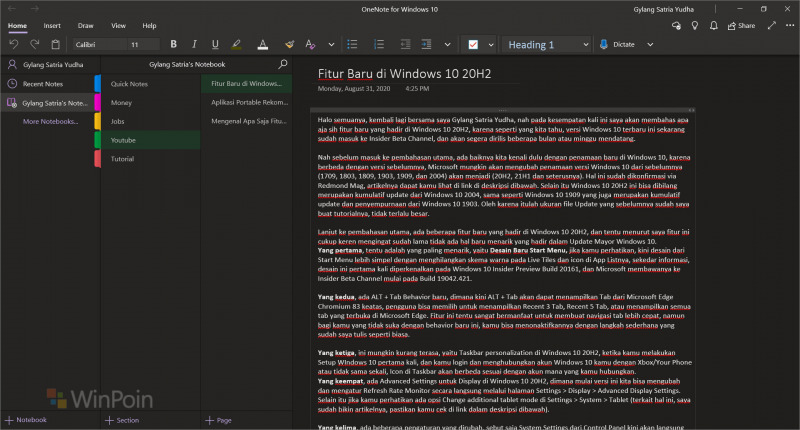Open the Jobs section

[148, 121]
